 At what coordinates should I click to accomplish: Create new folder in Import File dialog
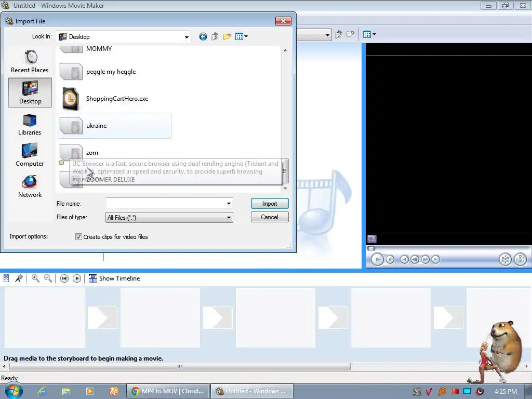[227, 37]
